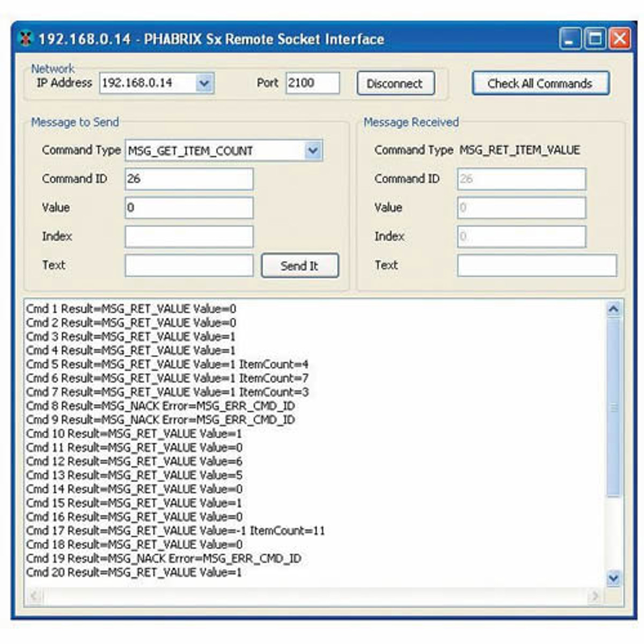The height and width of the screenshot is (644, 644).
Task: Select log line 'Cmd 1 Result=MSG_RET_VALUE Value=0'
Action: (131, 309)
